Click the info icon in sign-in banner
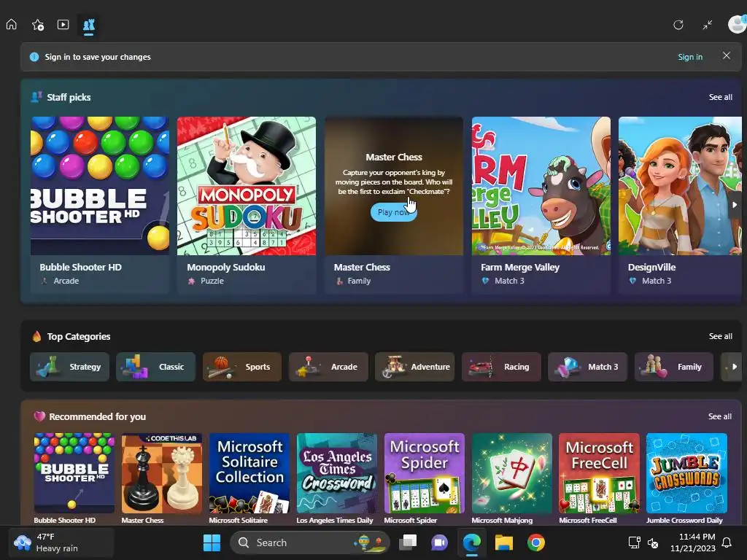The image size is (747, 560). (x=34, y=57)
